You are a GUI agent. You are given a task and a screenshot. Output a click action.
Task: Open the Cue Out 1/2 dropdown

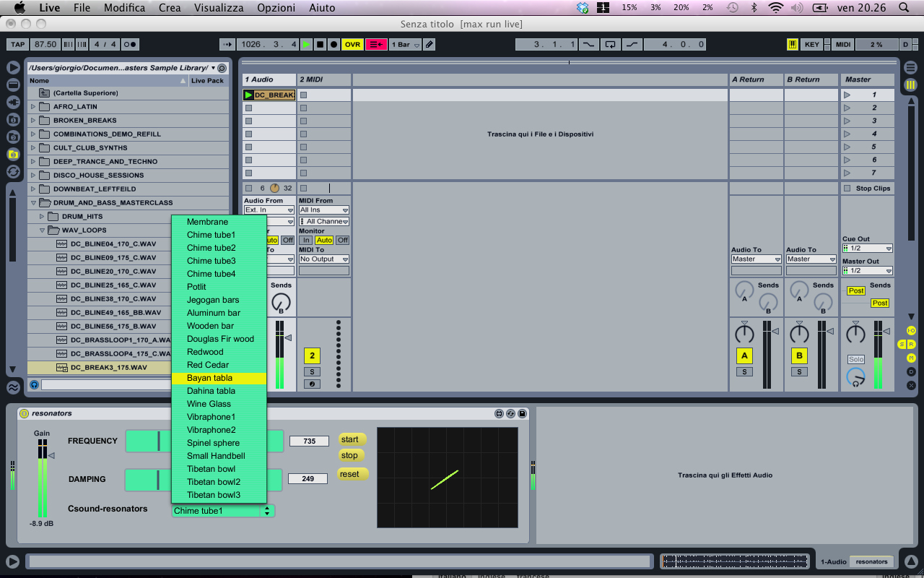pyautogui.click(x=868, y=248)
